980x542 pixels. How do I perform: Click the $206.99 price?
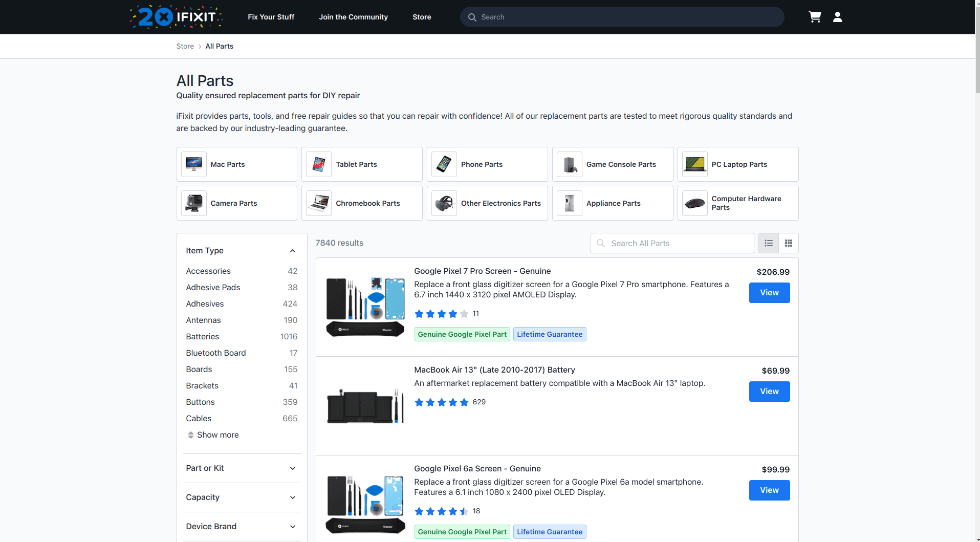(773, 272)
